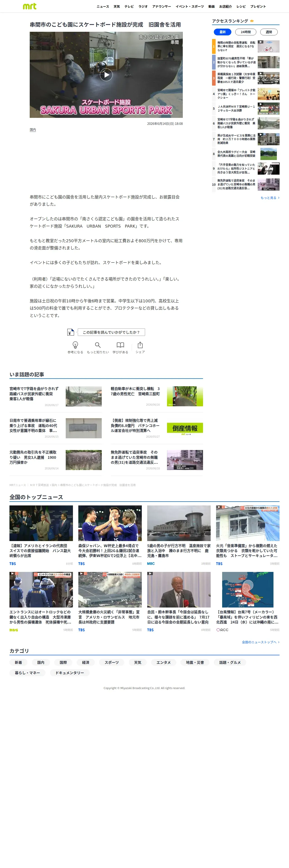Viewport: 289px width, 868px height.
Task: Click the open book 学びがある icon
Action: (x=120, y=345)
